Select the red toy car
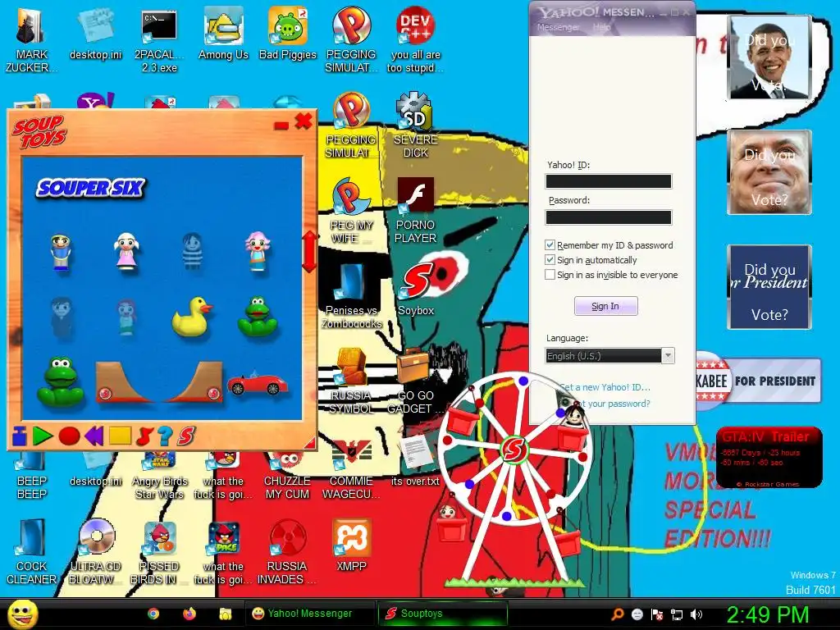This screenshot has height=630, width=840. (257, 383)
